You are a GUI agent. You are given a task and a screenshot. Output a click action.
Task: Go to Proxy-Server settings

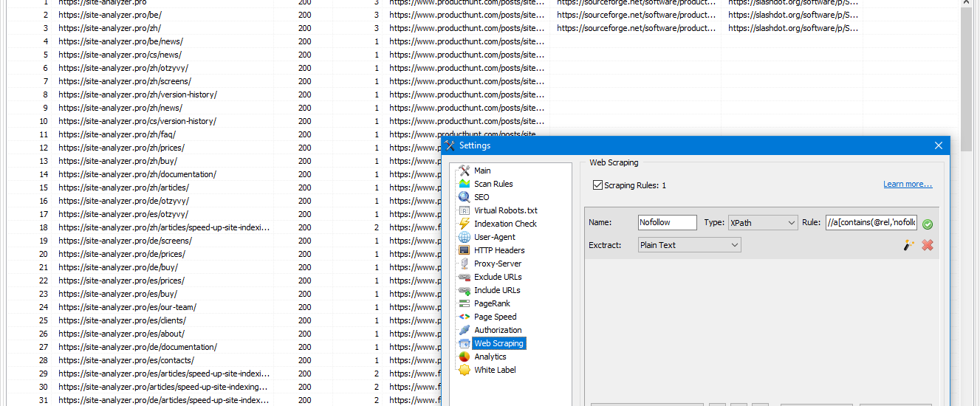click(x=498, y=264)
